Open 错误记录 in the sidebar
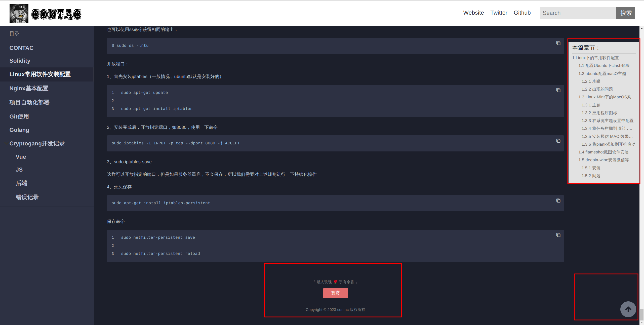Image resolution: width=644 pixels, height=325 pixels. click(27, 197)
